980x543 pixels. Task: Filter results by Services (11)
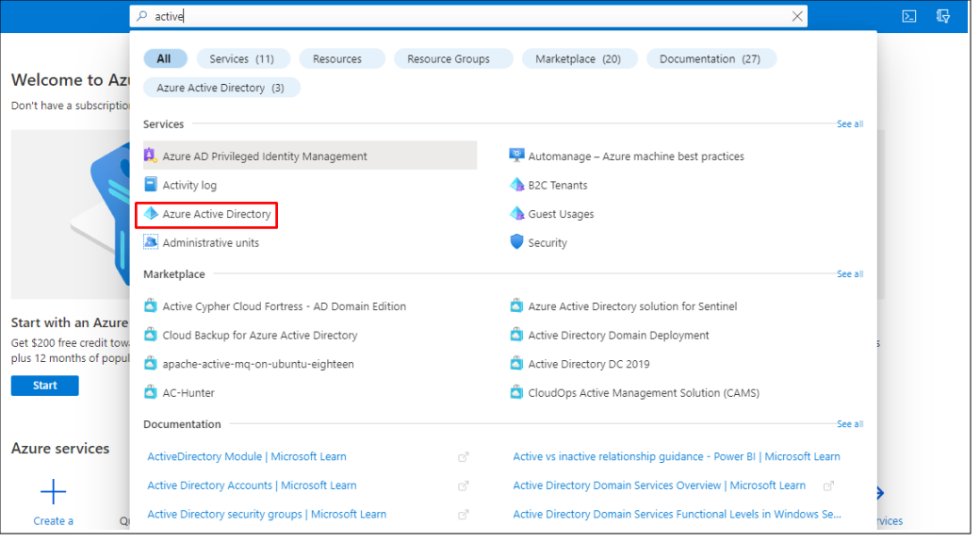pos(243,58)
